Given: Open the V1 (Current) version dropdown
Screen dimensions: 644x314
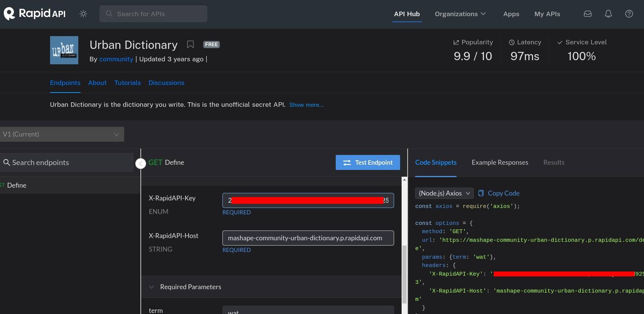Looking at the screenshot, I should click(62, 134).
